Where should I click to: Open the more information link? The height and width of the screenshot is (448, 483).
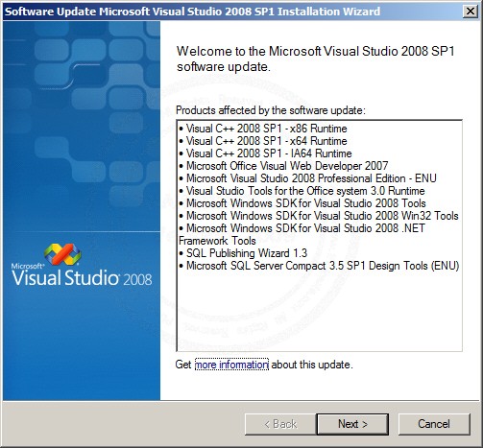231,365
